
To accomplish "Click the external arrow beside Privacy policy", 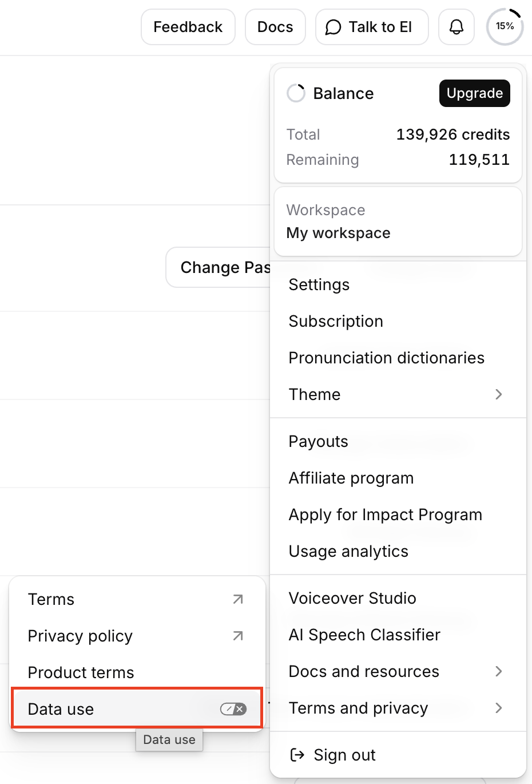I will pyautogui.click(x=238, y=636).
